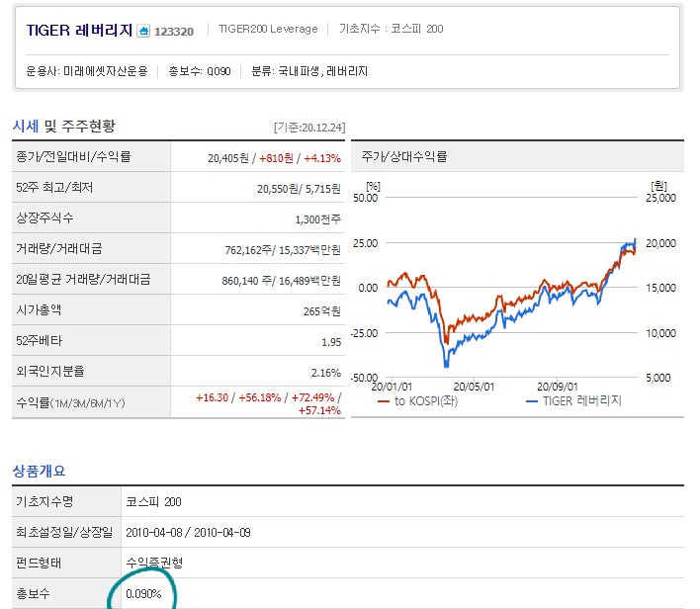This screenshot has height=609, width=700.
Task: Click 운용사: 미래에셋자산운용 text
Action: (87, 71)
